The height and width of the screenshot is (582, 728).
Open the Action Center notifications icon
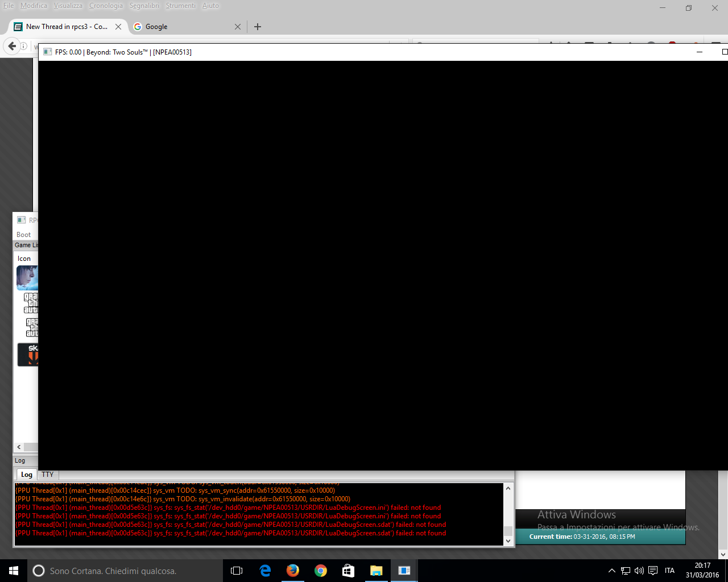653,571
